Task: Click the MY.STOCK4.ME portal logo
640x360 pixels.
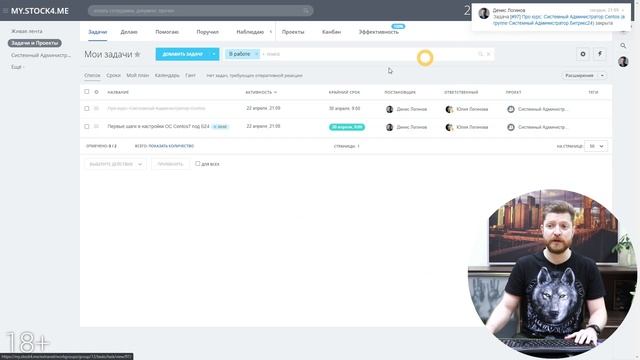Action: 40,11
